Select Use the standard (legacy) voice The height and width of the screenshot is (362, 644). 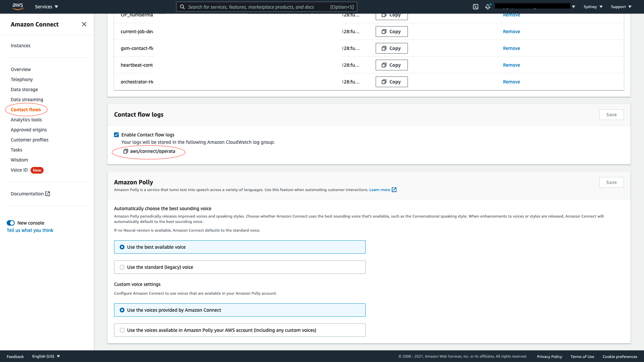click(122, 267)
